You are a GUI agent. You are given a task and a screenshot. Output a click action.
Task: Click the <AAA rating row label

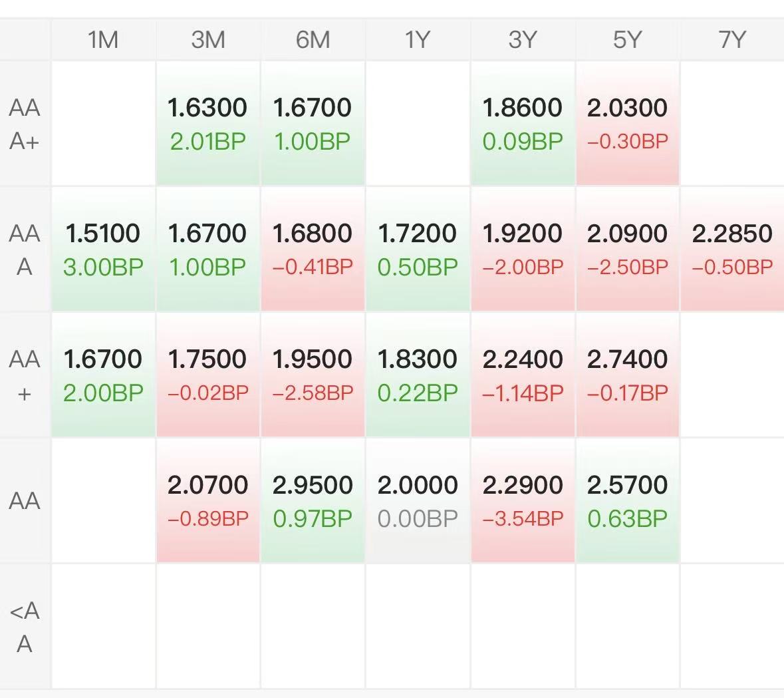coord(25,627)
